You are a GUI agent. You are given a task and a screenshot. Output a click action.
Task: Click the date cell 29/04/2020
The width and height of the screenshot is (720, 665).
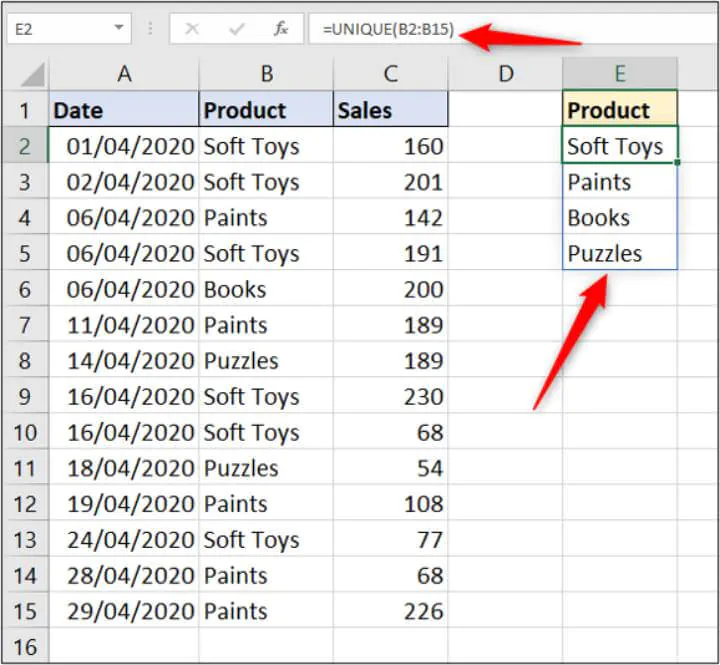coord(124,611)
